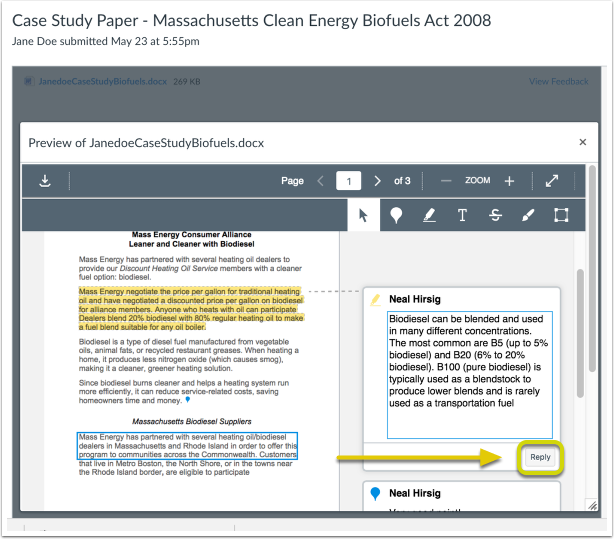
Task: Go to next page arrow
Action: (377, 181)
